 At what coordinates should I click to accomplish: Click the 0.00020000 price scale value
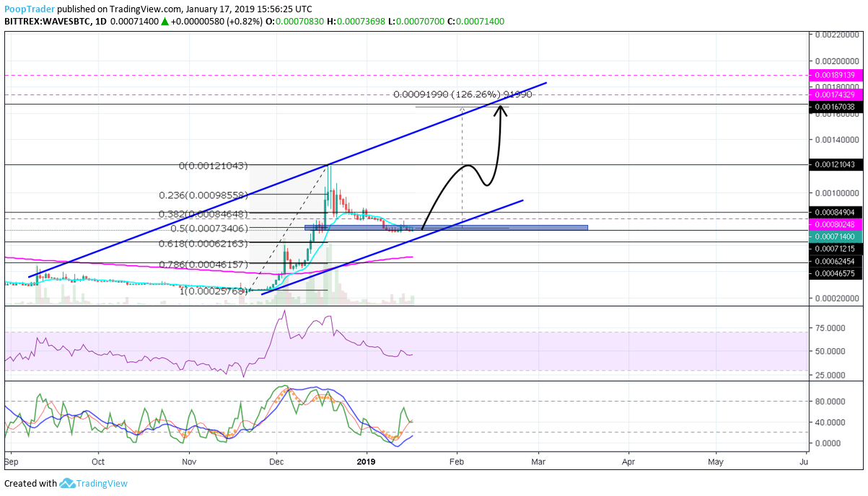coord(836,298)
